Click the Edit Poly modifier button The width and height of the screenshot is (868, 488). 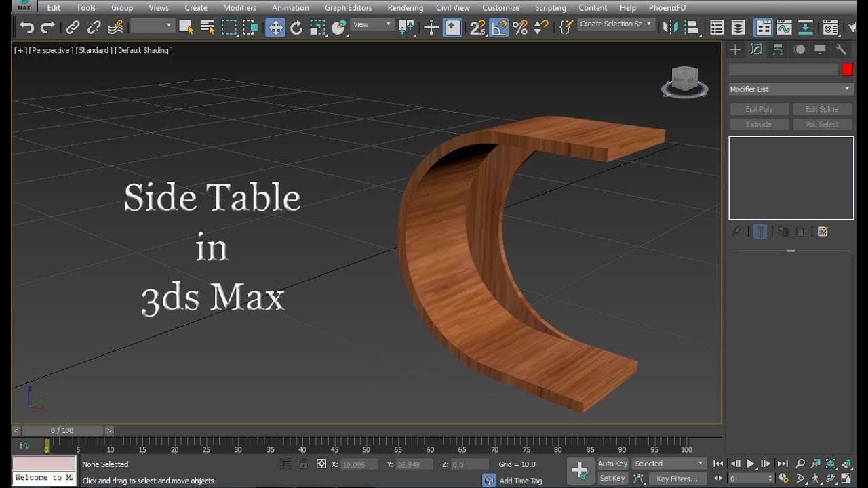[759, 109]
